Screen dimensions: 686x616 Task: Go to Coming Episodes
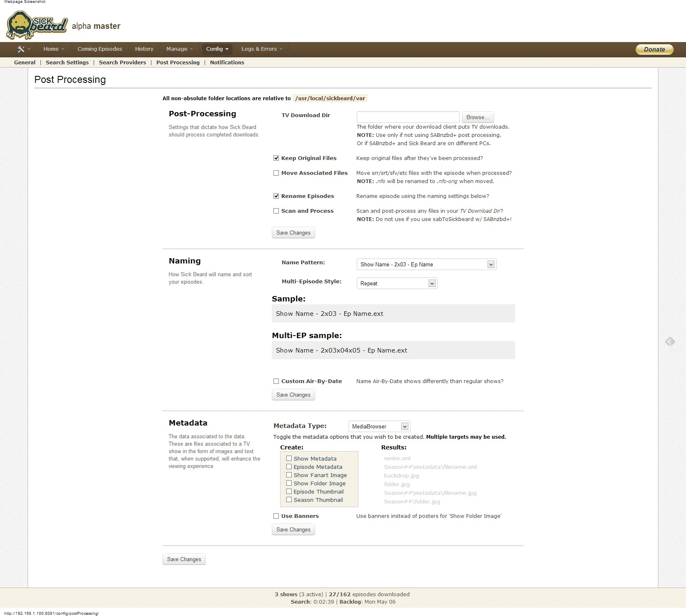pos(99,49)
